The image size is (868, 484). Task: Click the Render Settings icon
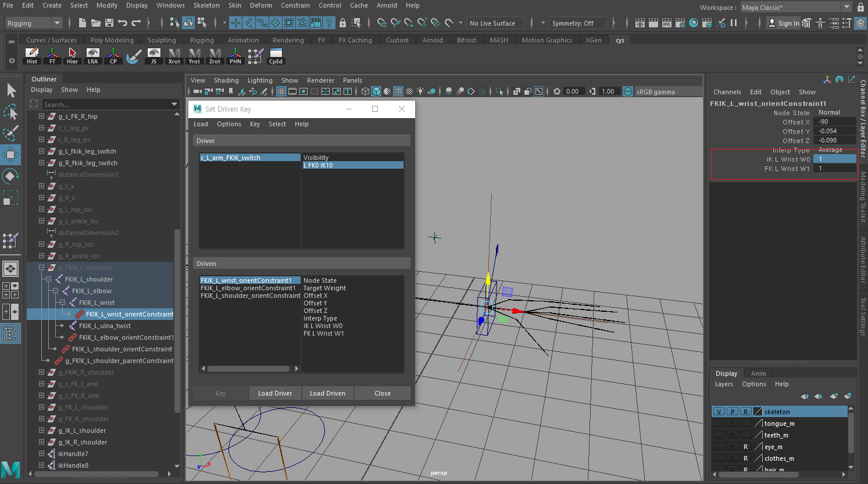point(680,23)
